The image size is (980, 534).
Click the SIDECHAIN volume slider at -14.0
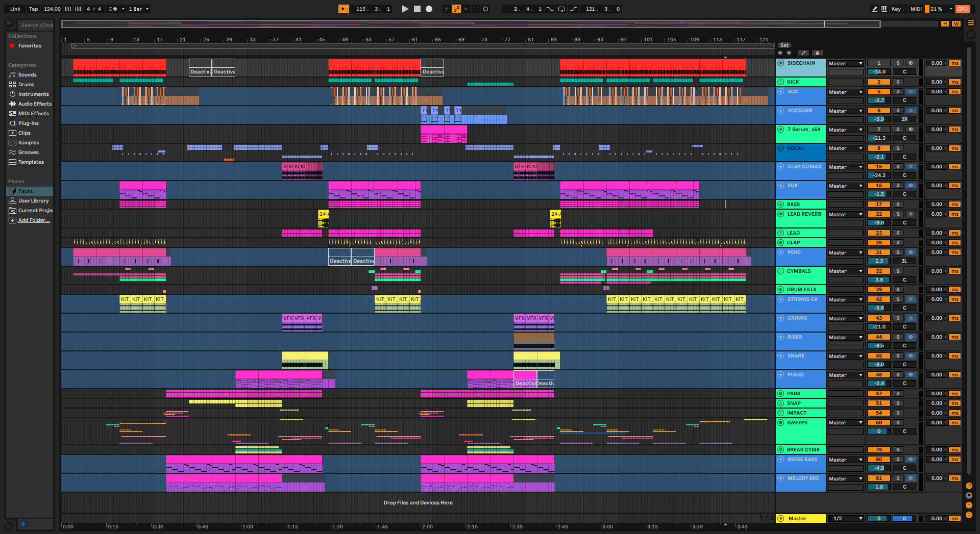coord(879,72)
